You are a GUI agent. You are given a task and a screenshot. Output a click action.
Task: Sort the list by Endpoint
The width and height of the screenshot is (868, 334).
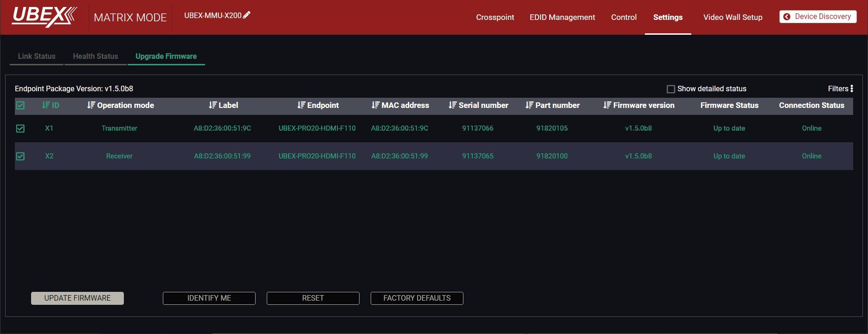[318, 105]
